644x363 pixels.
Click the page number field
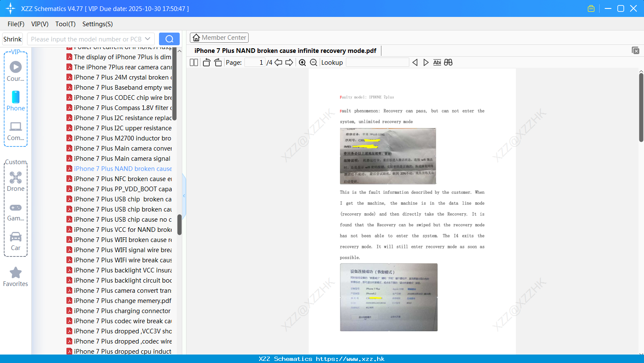click(255, 62)
